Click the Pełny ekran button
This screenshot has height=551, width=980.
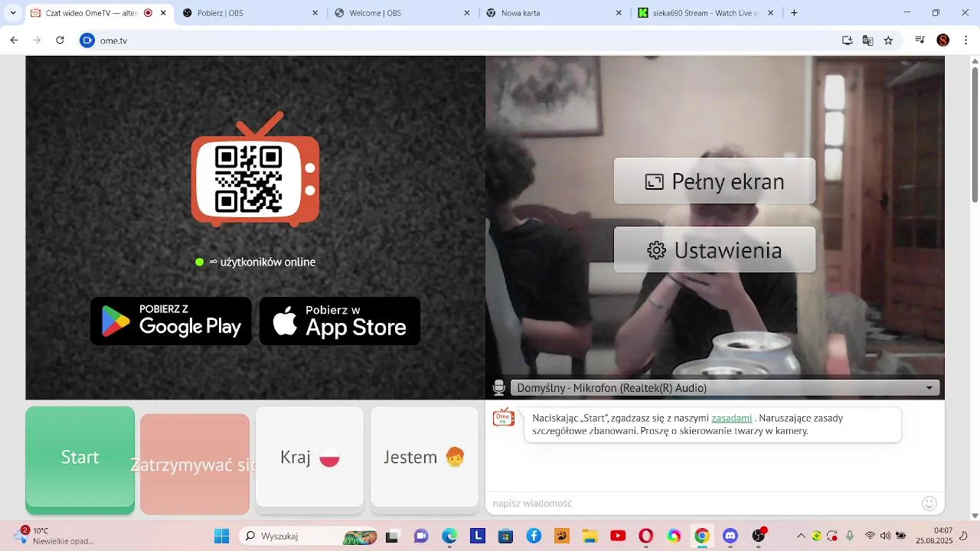tap(714, 181)
